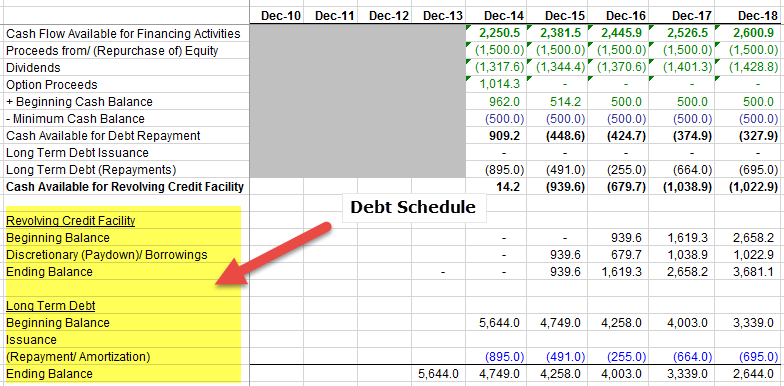Click '- Minimum Cash Balance' label
This screenshot has width=784, height=386.
click(75, 119)
